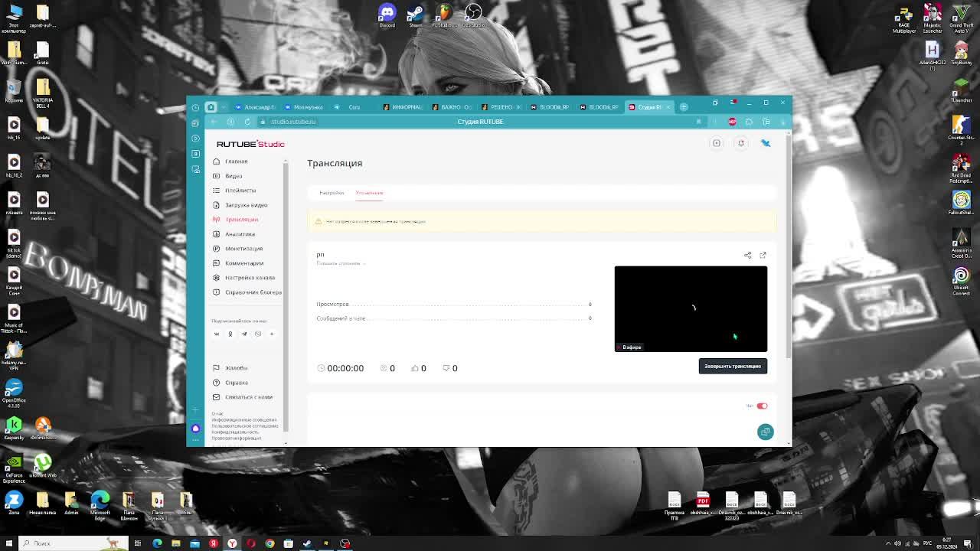The image size is (980, 551).
Task: Open the Видео section in sidebar
Action: [x=234, y=176]
